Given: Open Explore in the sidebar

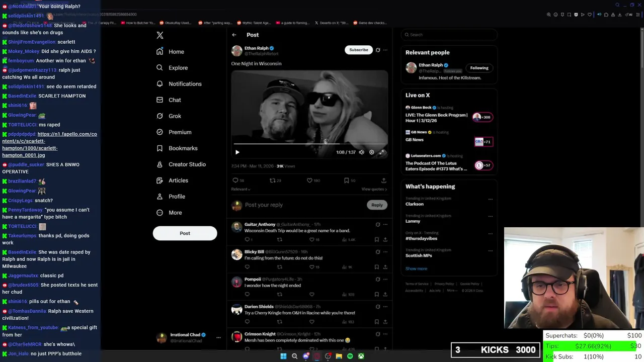Looking at the screenshot, I should (172, 68).
